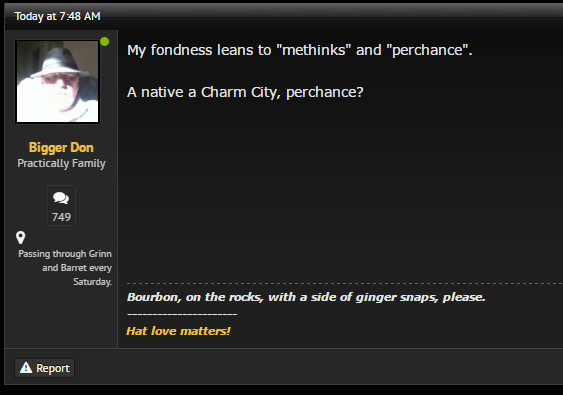Click the word 'Saturday.' in location text

(92, 282)
